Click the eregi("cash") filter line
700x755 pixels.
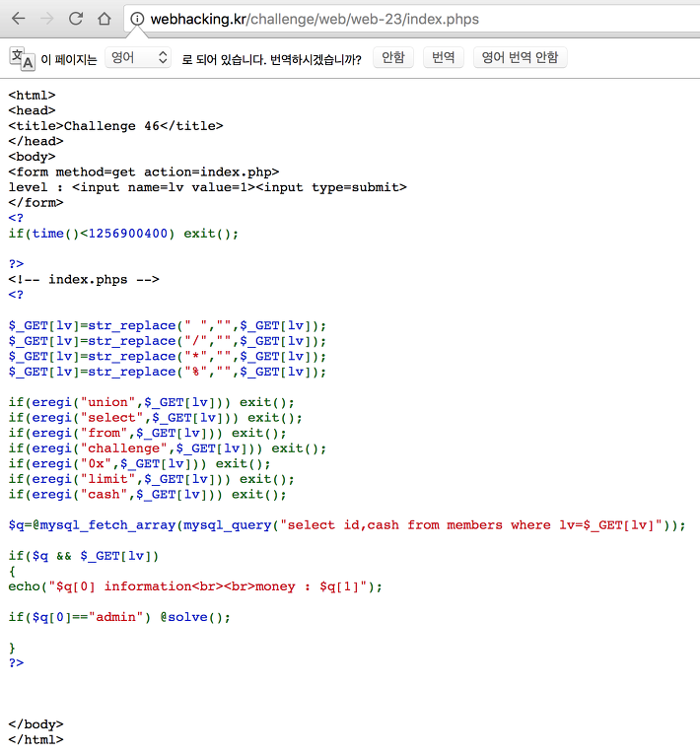(148, 495)
